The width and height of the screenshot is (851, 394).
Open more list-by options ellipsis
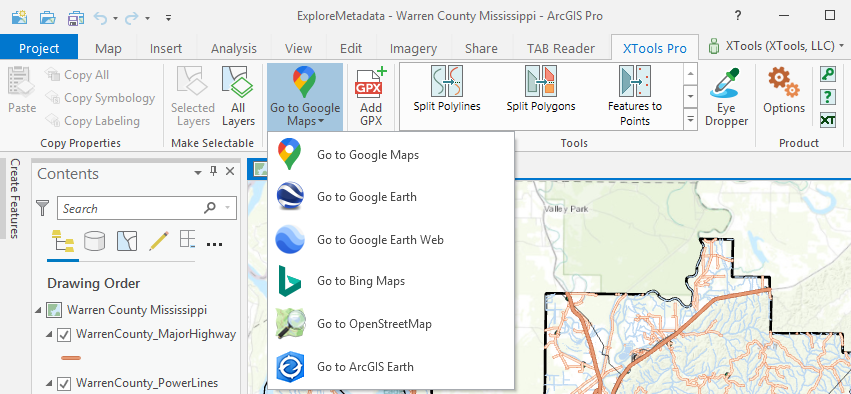coord(215,244)
